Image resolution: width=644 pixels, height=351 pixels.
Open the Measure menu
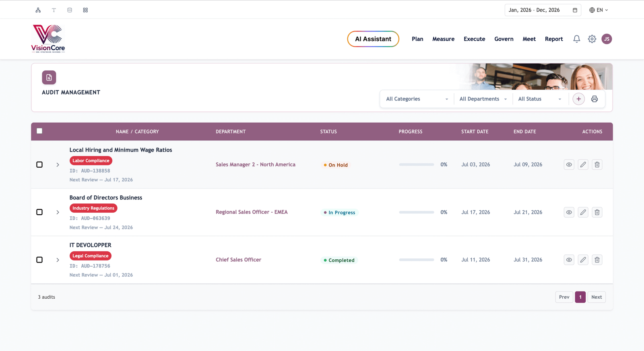click(x=444, y=39)
